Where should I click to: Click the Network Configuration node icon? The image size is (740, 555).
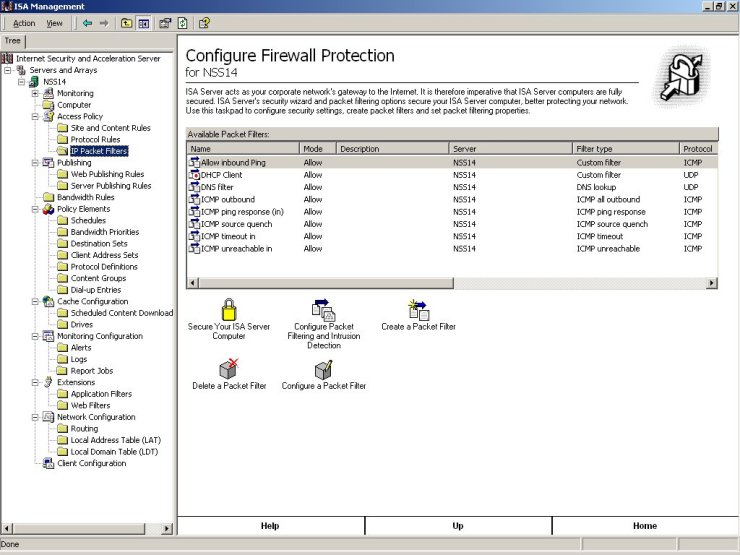click(48, 417)
